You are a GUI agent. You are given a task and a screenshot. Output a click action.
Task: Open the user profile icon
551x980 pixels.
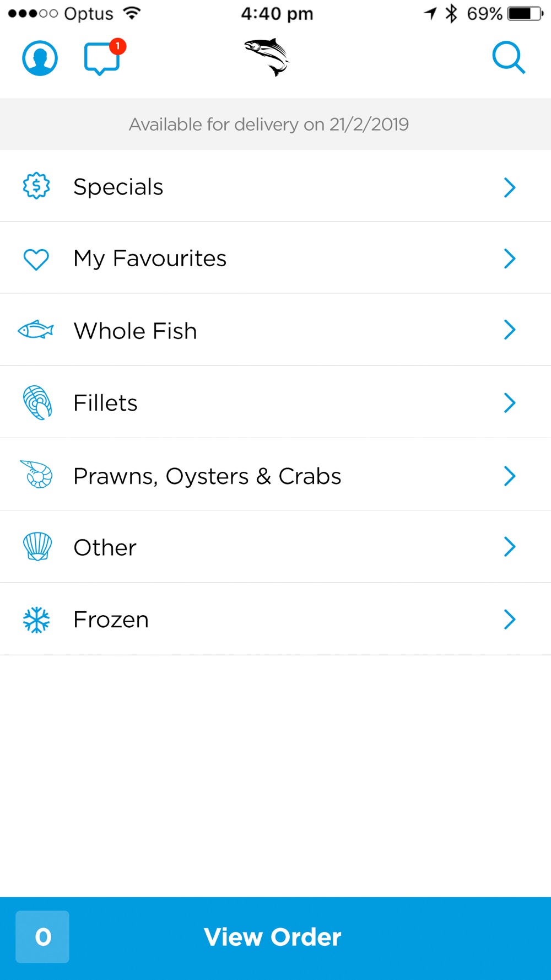40,58
